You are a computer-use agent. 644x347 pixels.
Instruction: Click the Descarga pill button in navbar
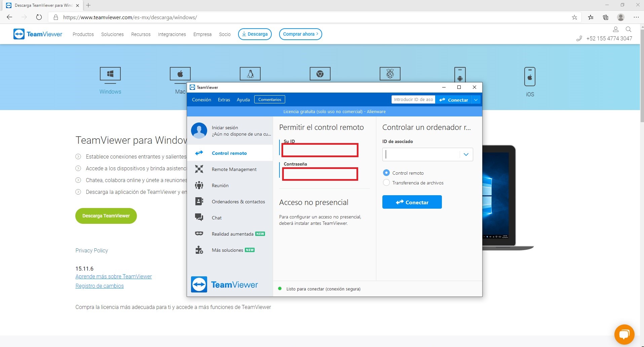coord(255,34)
